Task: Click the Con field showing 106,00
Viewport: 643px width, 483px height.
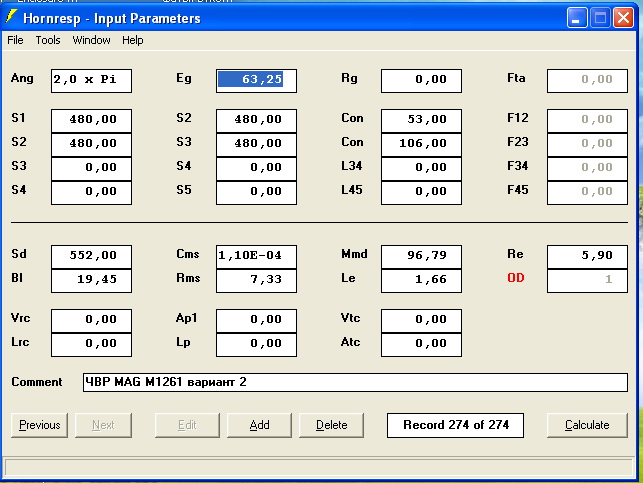Action: [421, 143]
